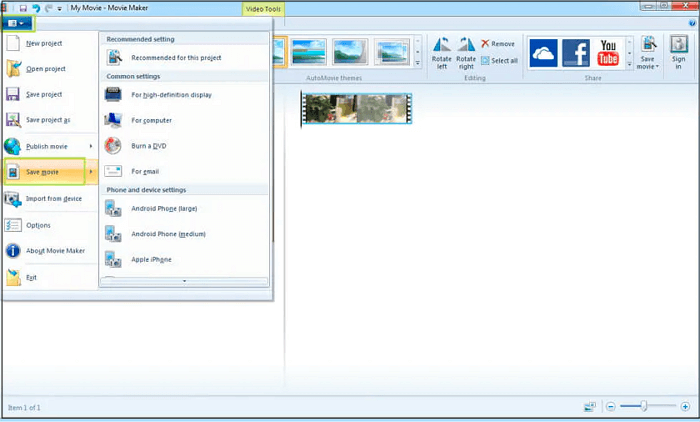The height and width of the screenshot is (422, 700).
Task: Expand the AutoMovie themes gallery
Action: pyautogui.click(x=417, y=63)
